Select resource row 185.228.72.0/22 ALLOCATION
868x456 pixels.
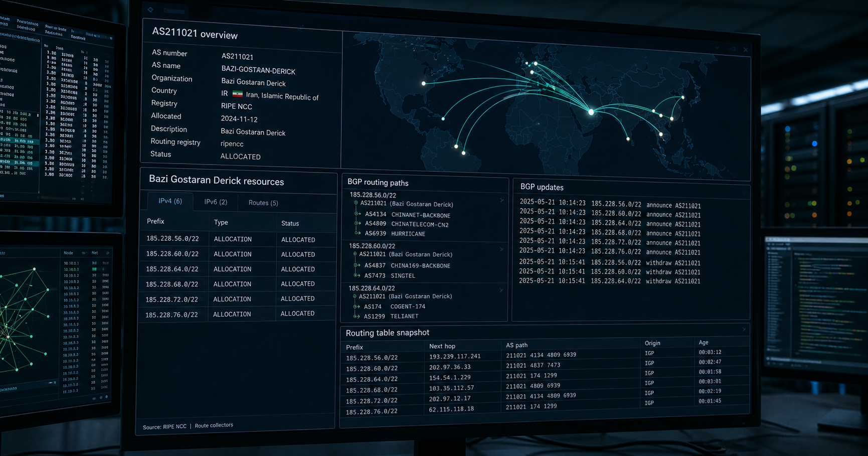click(x=236, y=299)
